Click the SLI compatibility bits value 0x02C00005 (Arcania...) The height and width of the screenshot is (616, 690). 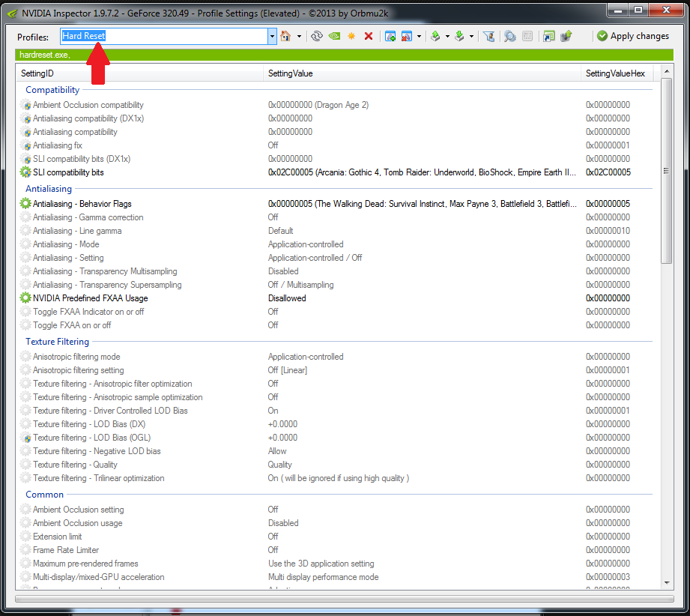pos(422,172)
